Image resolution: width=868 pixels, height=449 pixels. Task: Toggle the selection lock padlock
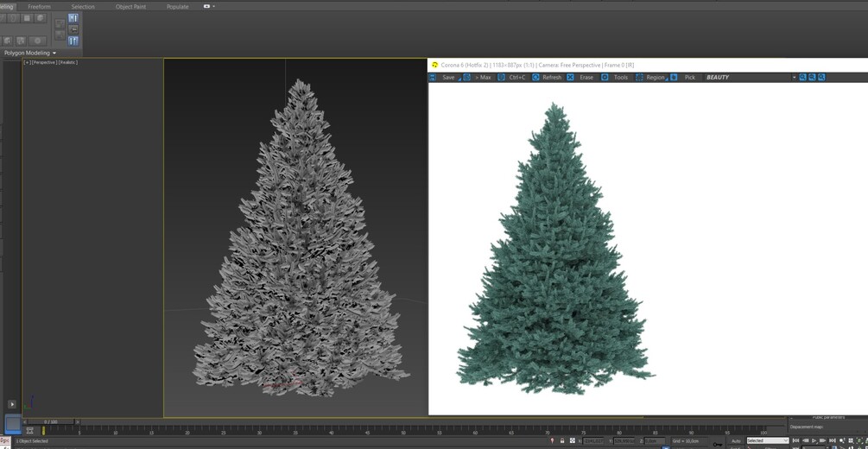[x=562, y=440]
